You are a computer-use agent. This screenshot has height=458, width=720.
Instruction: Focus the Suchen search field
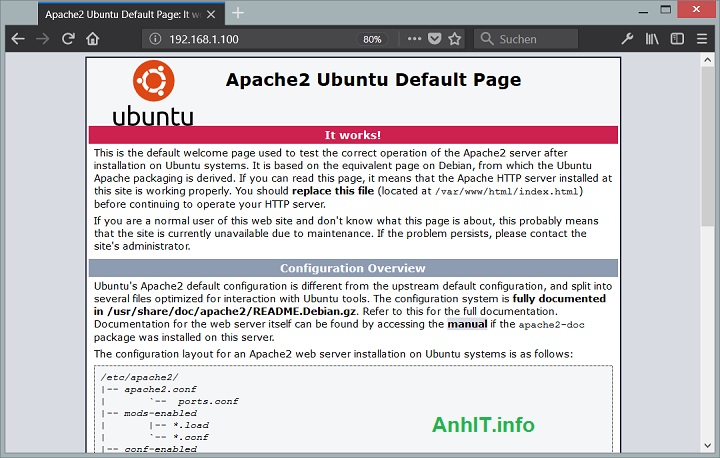(526, 39)
